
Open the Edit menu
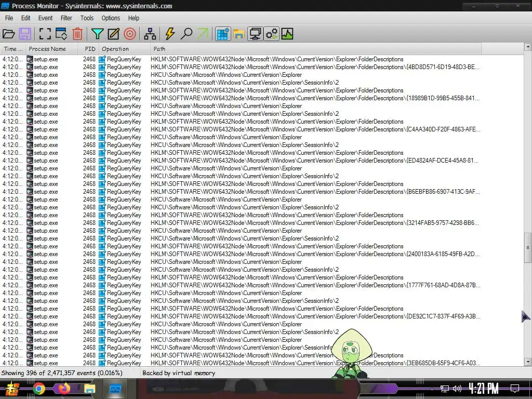click(26, 18)
